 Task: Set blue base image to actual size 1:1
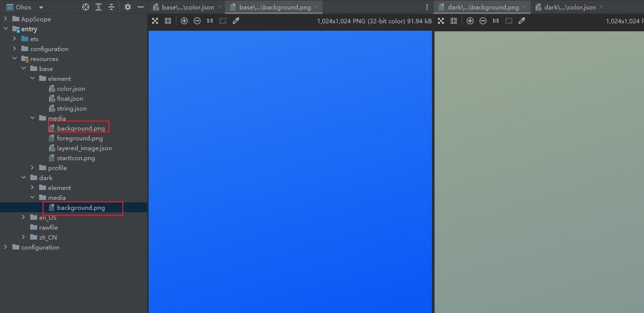pyautogui.click(x=210, y=21)
